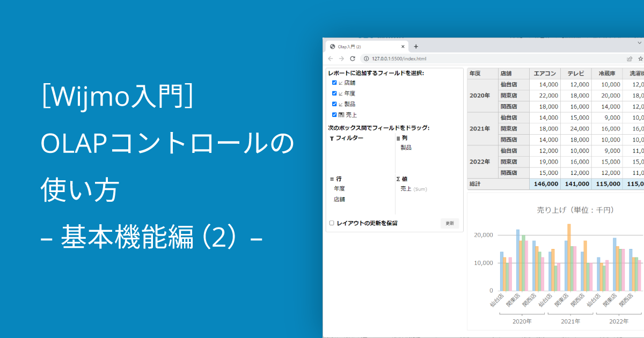Screen dimensions: 644x338
Task: Click the 総計 row header
Action: (498, 183)
